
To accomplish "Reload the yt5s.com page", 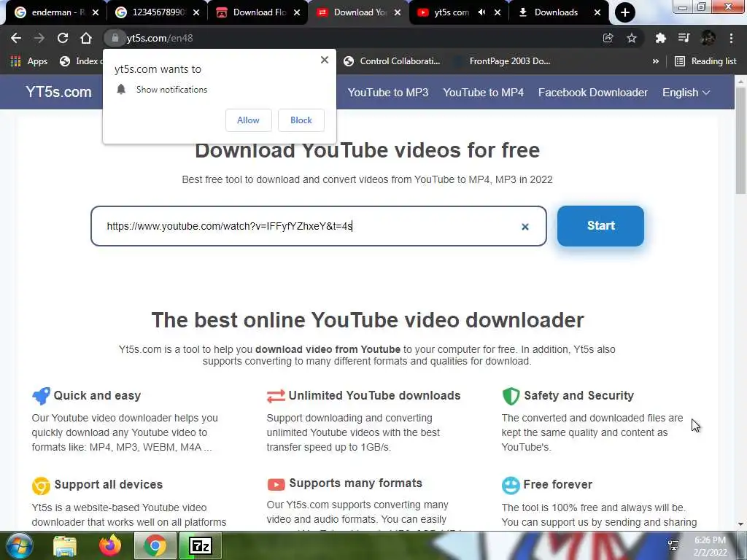I will [63, 38].
